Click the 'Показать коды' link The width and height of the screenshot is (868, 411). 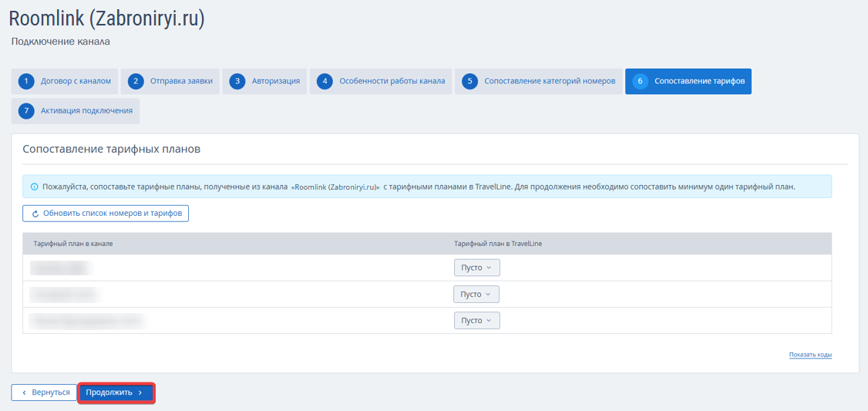(x=809, y=355)
